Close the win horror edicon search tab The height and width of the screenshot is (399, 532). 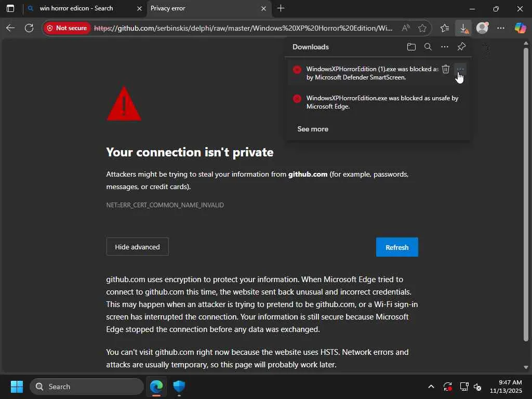[x=139, y=8]
